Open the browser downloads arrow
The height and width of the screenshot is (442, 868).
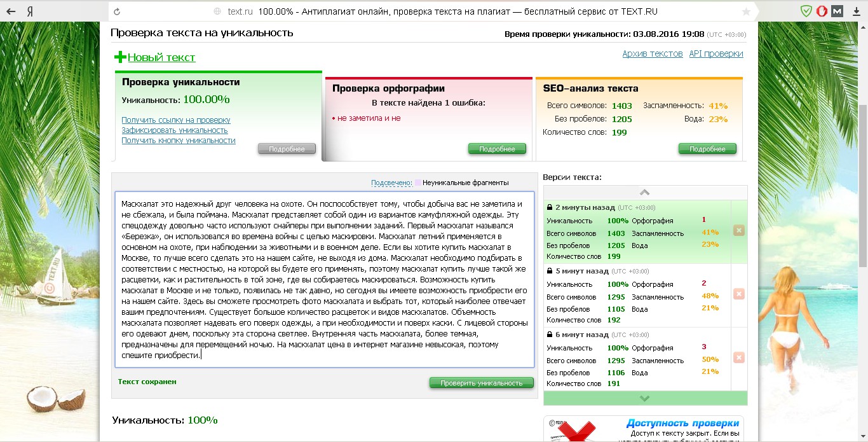(857, 11)
